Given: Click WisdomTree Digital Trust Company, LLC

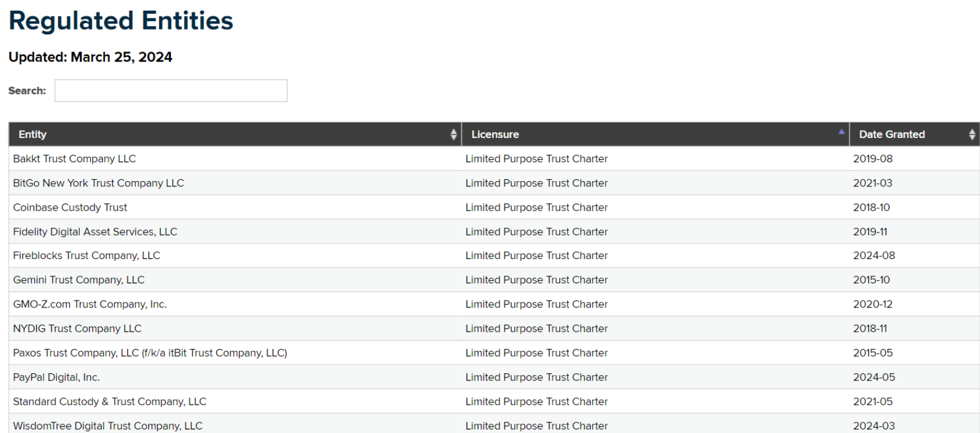Looking at the screenshot, I should tap(108, 426).
